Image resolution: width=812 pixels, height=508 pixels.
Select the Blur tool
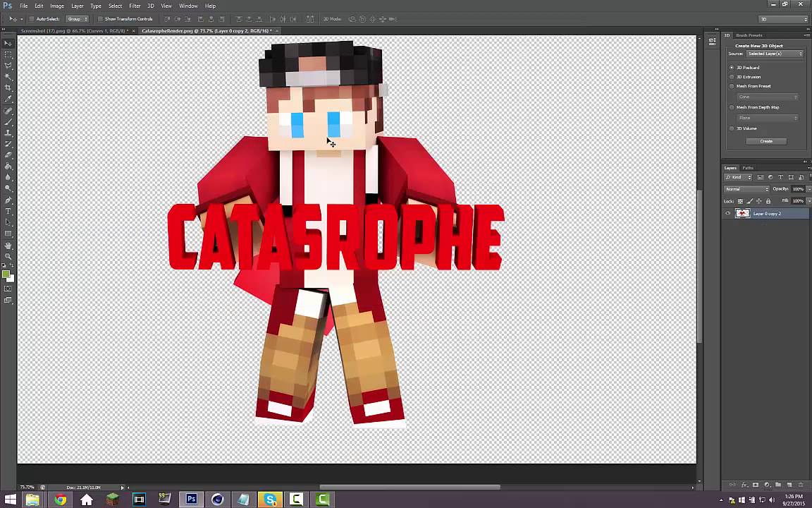click(x=8, y=177)
